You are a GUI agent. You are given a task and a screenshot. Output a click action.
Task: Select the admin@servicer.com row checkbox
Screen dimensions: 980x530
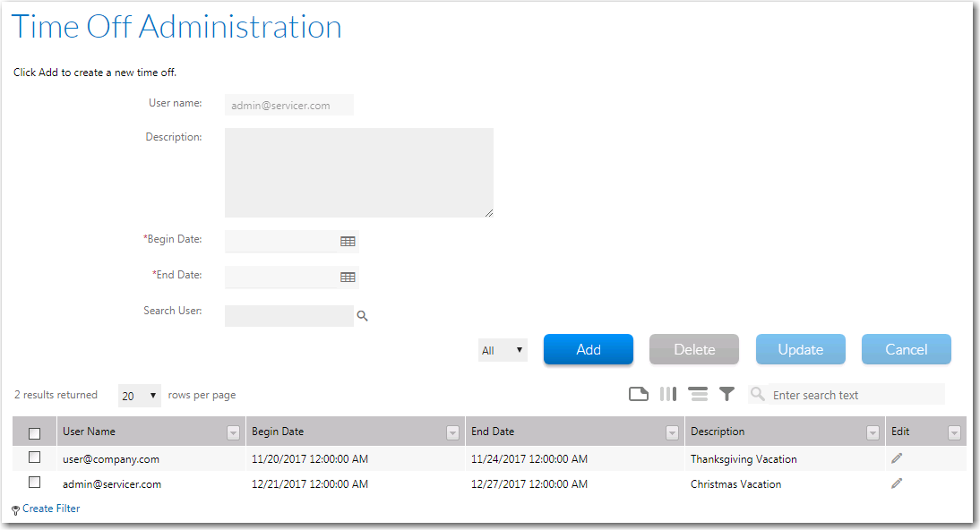tap(35, 483)
